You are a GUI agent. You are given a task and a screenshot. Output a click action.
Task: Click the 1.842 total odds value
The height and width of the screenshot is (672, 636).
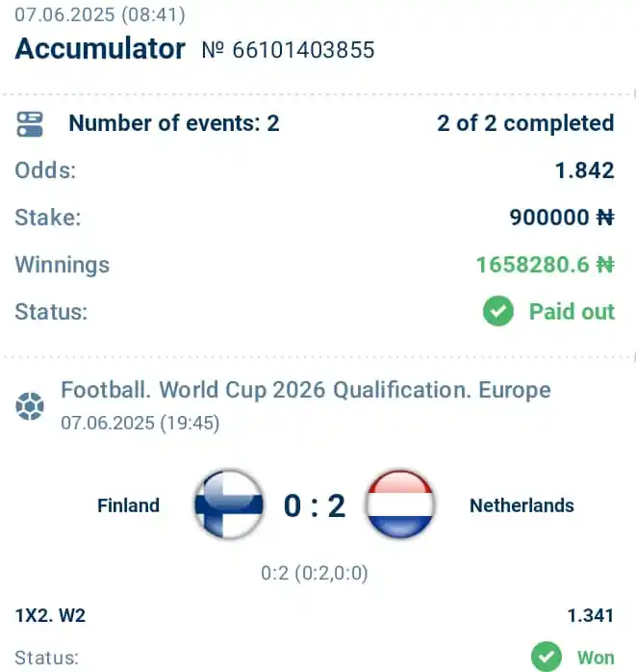pos(585,170)
